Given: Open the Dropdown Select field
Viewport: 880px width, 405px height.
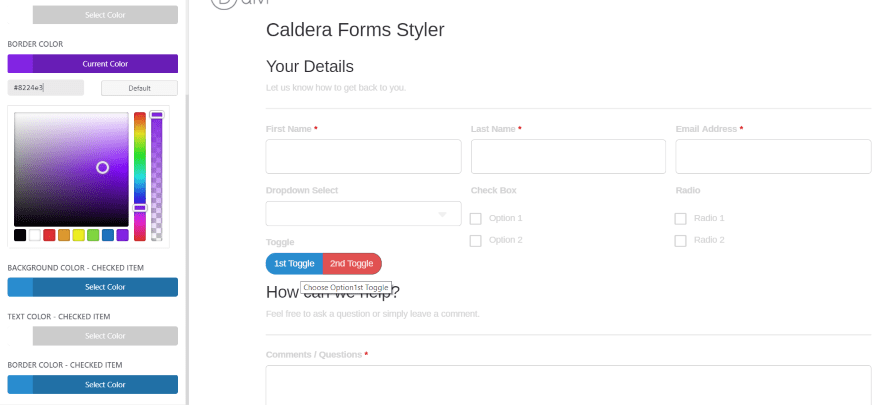Looking at the screenshot, I should pos(364,214).
